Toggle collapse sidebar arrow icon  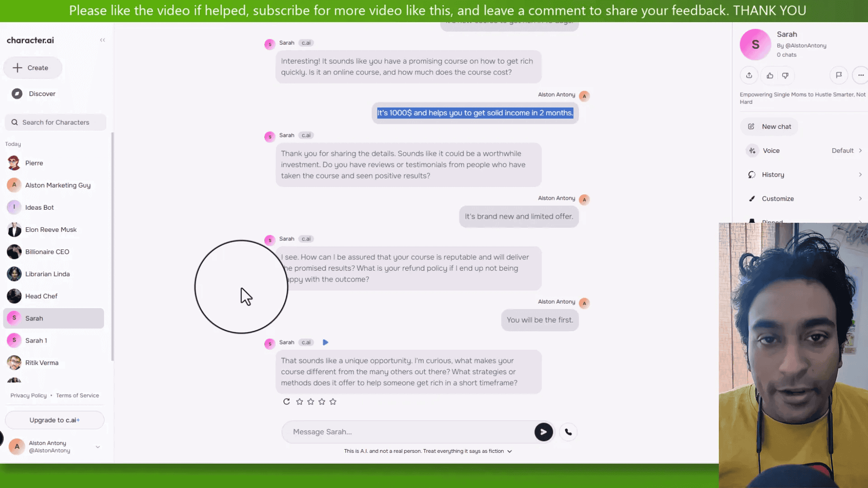(102, 40)
